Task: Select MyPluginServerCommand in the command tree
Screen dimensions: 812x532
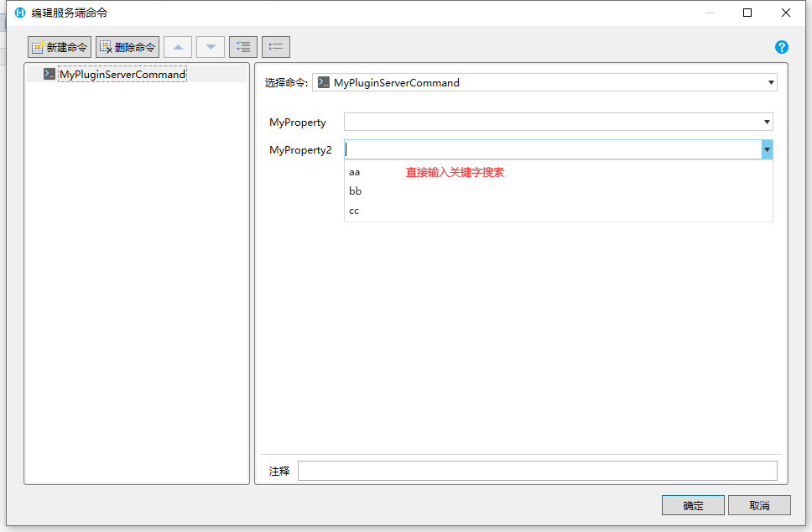Action: click(122, 75)
